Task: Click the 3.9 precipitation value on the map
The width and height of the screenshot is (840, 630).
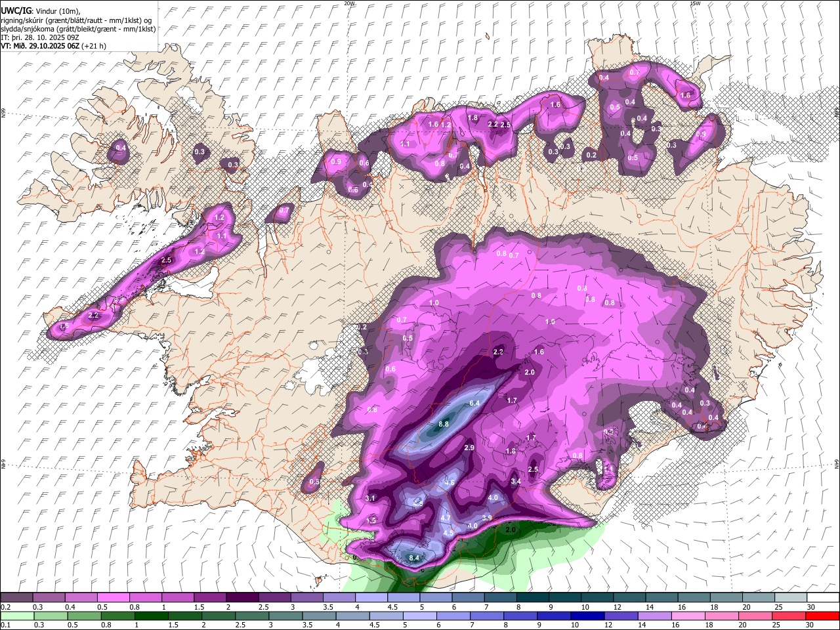Action: point(487,518)
